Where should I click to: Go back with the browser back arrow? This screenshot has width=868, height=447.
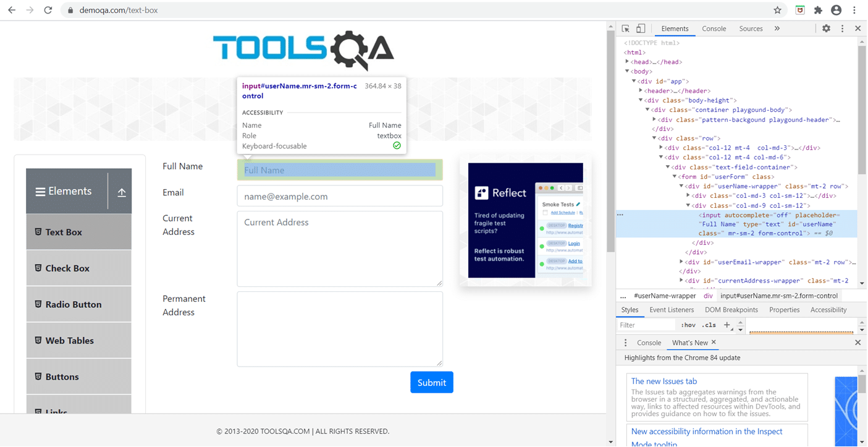pyautogui.click(x=12, y=10)
